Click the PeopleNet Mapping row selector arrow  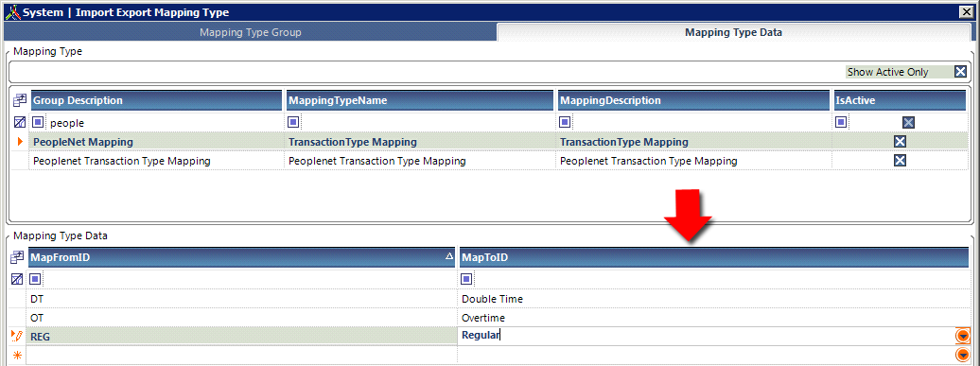pos(20,142)
